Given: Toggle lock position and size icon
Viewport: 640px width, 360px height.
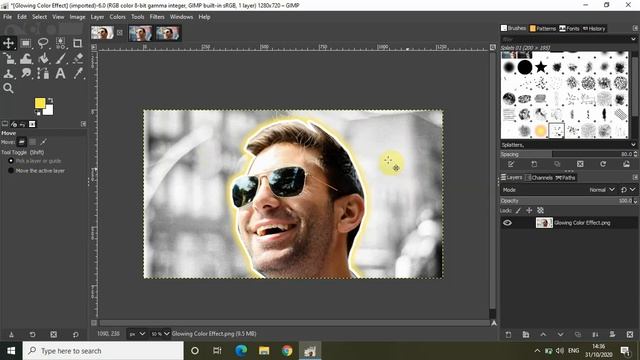Looking at the screenshot, I should (x=529, y=211).
